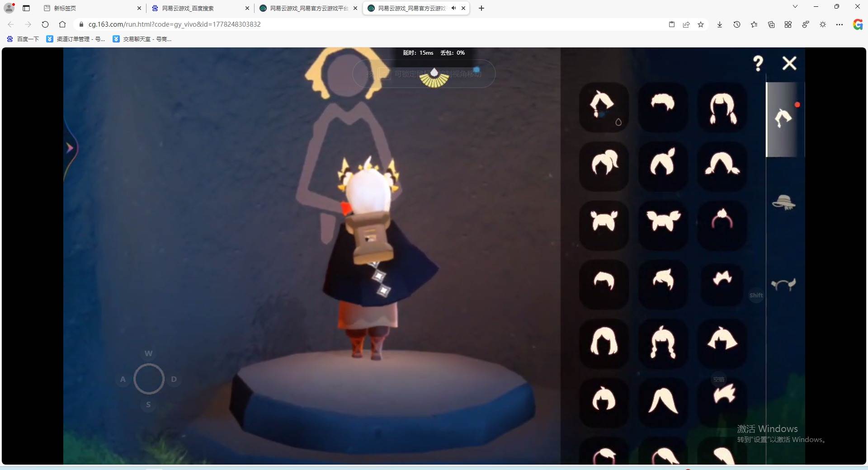Open the browser apps grid
This screenshot has width=868, height=470.
click(788, 24)
